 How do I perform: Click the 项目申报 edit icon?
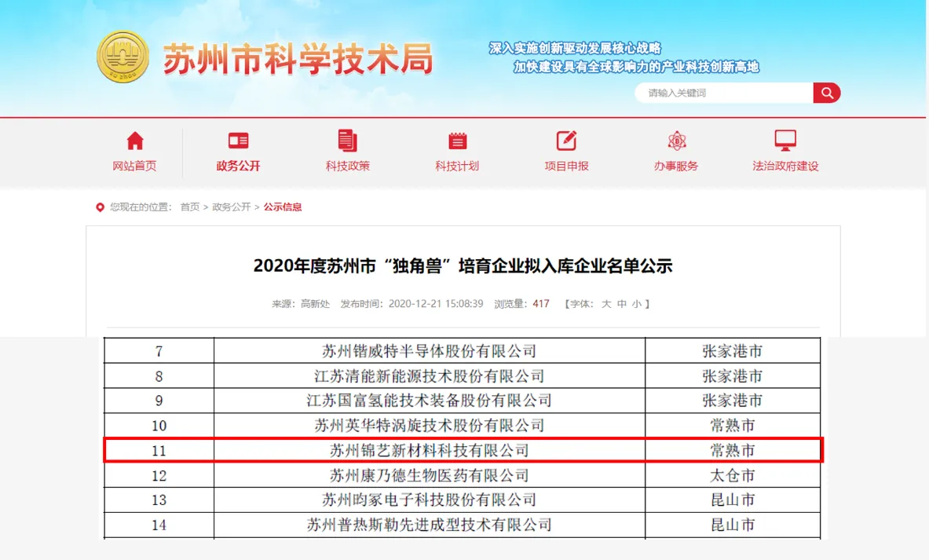[x=566, y=141]
